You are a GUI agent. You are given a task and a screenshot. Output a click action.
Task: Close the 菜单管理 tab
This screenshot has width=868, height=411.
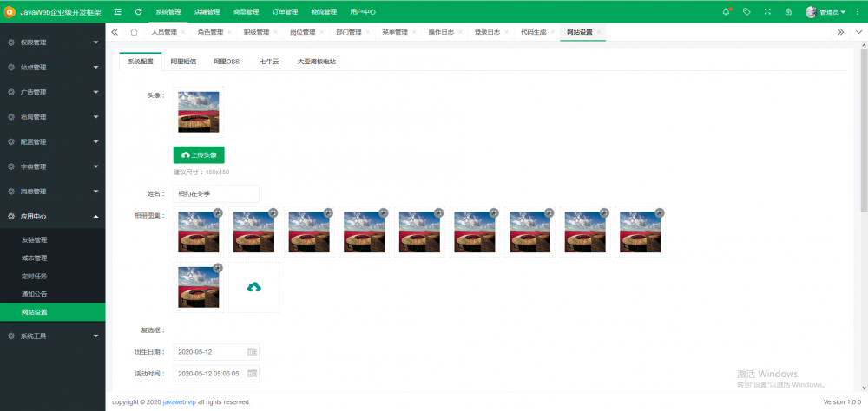coord(413,32)
